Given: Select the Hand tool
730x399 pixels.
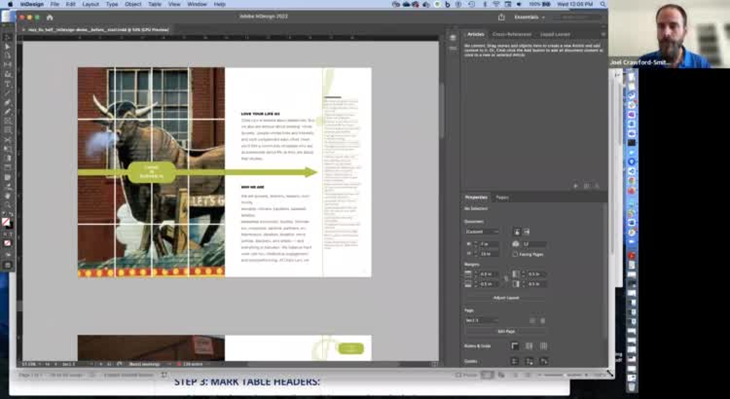Looking at the screenshot, I should tap(7, 196).
